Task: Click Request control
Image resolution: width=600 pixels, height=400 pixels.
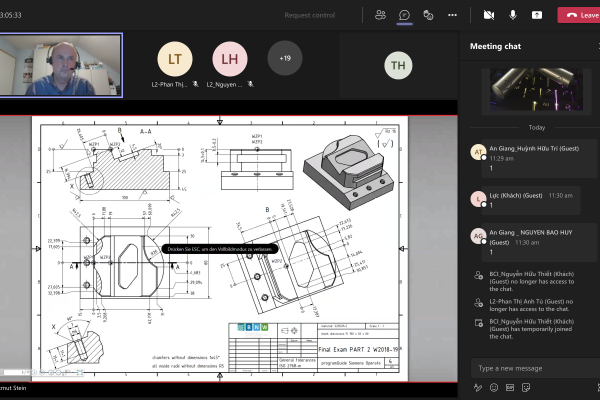Action: point(310,15)
